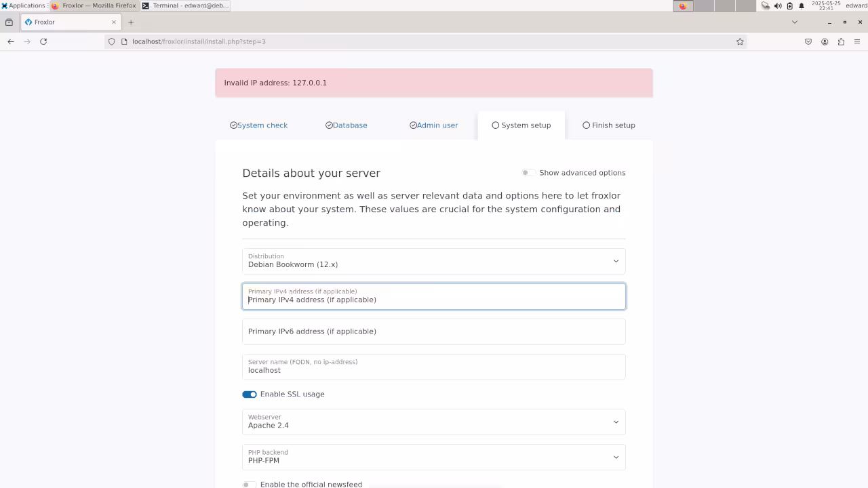Open the volume control tray icon

tap(778, 5)
